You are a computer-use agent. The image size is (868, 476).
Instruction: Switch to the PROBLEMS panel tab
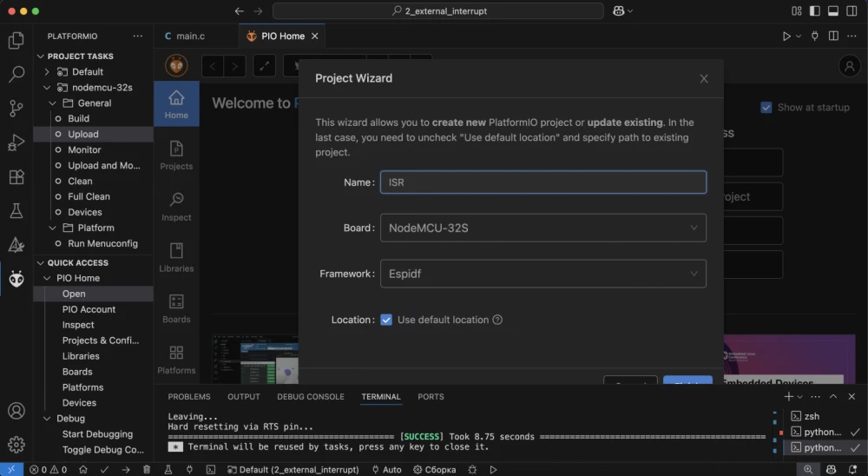click(x=189, y=397)
